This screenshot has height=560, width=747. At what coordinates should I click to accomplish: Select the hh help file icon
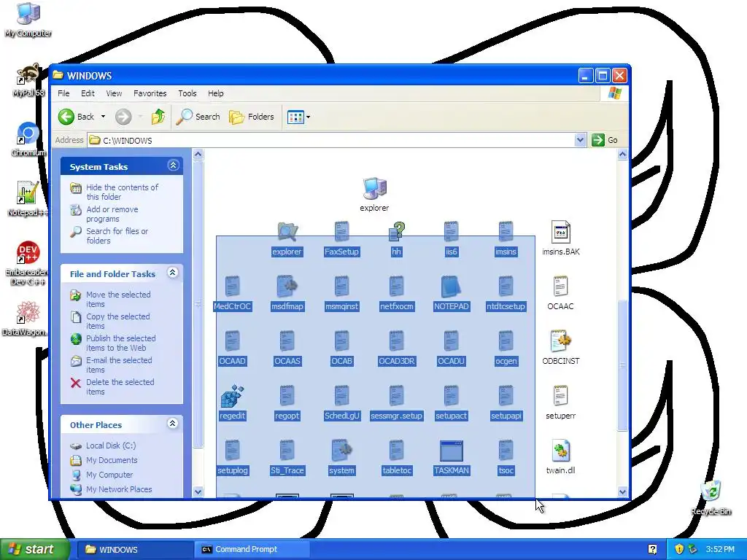(x=396, y=232)
